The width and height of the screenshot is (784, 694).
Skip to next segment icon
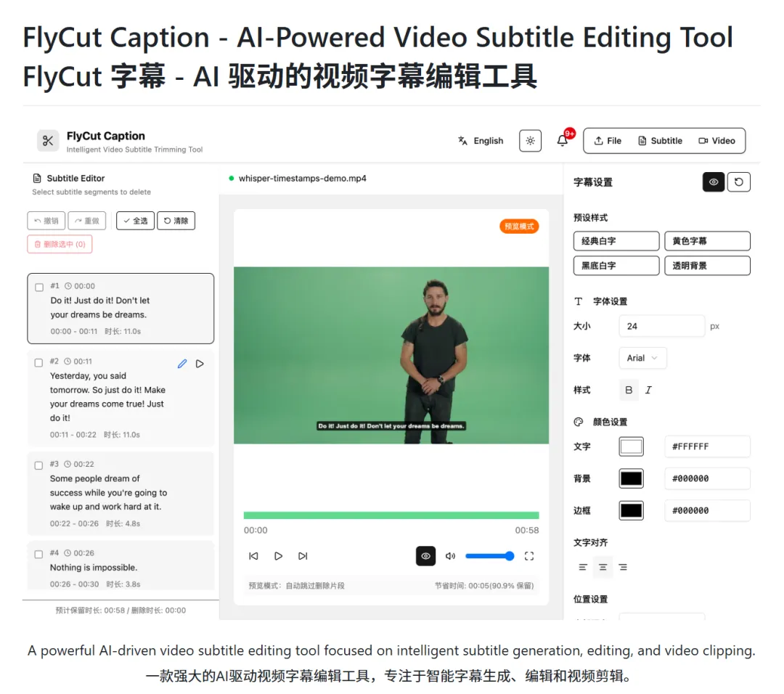[x=303, y=556]
